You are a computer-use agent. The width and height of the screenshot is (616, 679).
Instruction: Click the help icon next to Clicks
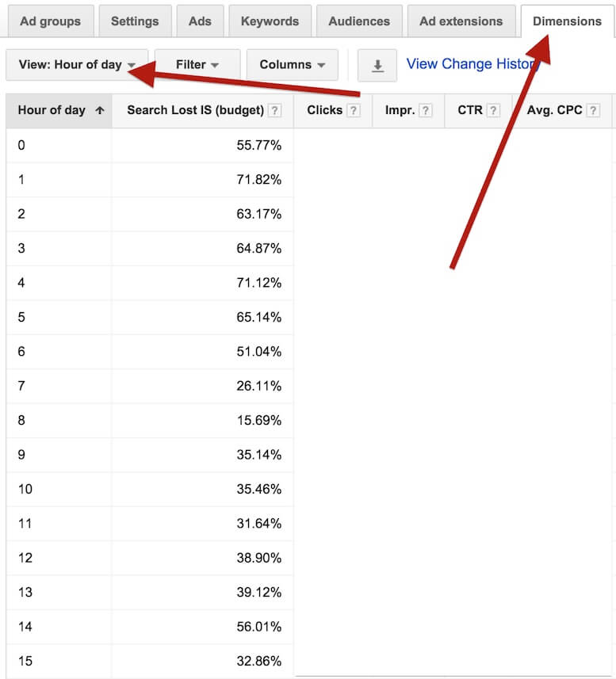tap(354, 111)
